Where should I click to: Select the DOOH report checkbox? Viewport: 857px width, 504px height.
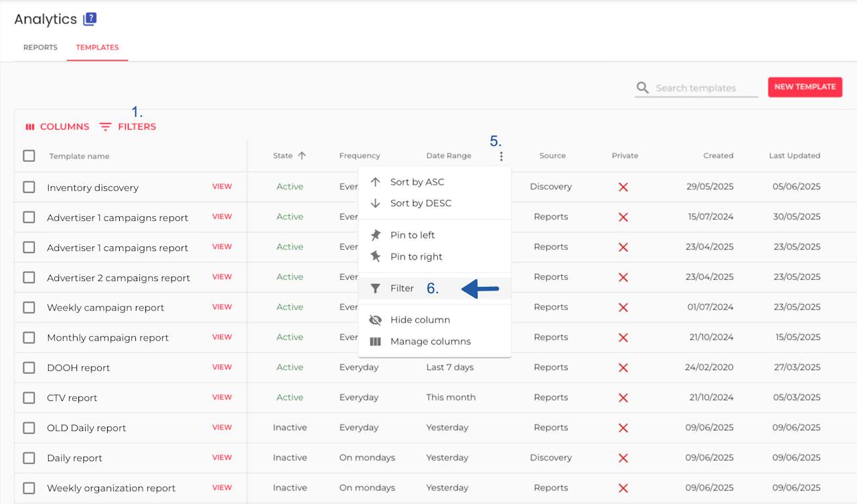(x=29, y=367)
